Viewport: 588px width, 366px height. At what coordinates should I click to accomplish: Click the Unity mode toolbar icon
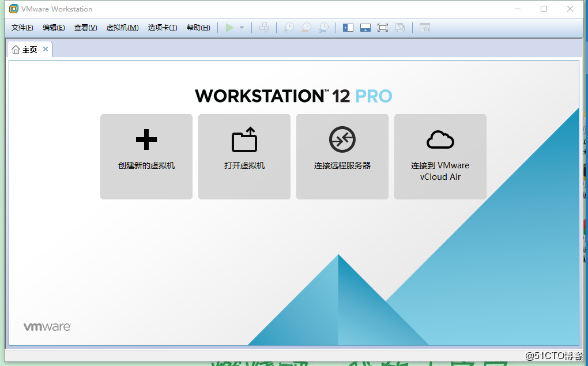400,28
